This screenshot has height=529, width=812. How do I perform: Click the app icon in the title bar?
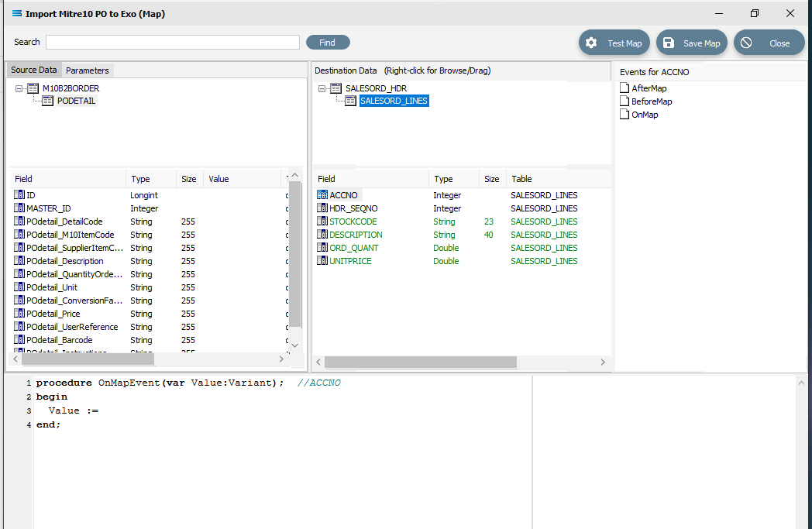click(17, 13)
